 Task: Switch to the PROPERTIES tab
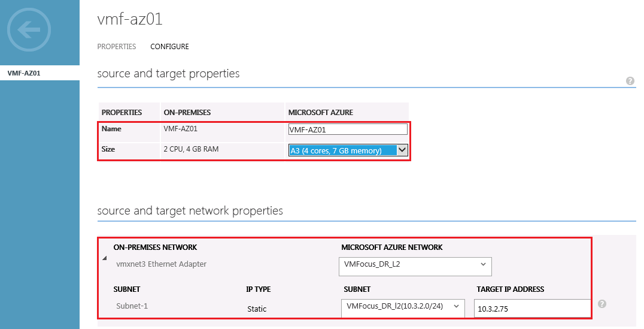pyautogui.click(x=117, y=47)
